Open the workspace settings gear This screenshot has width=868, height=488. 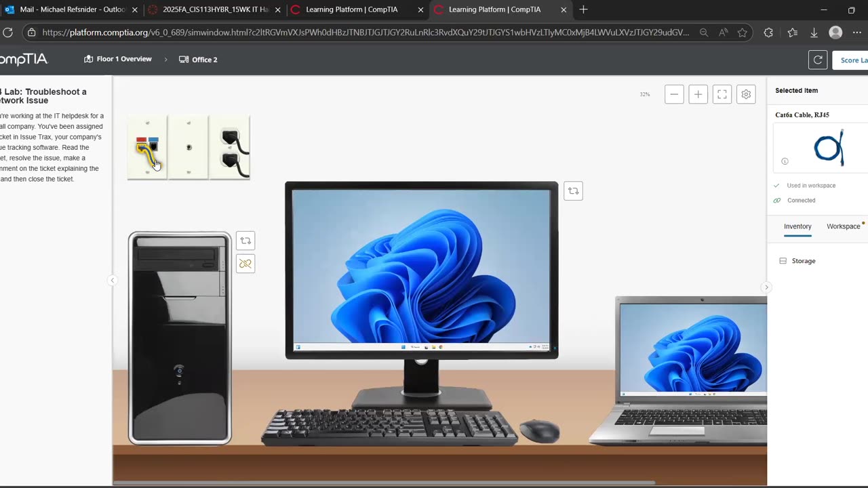coord(746,94)
